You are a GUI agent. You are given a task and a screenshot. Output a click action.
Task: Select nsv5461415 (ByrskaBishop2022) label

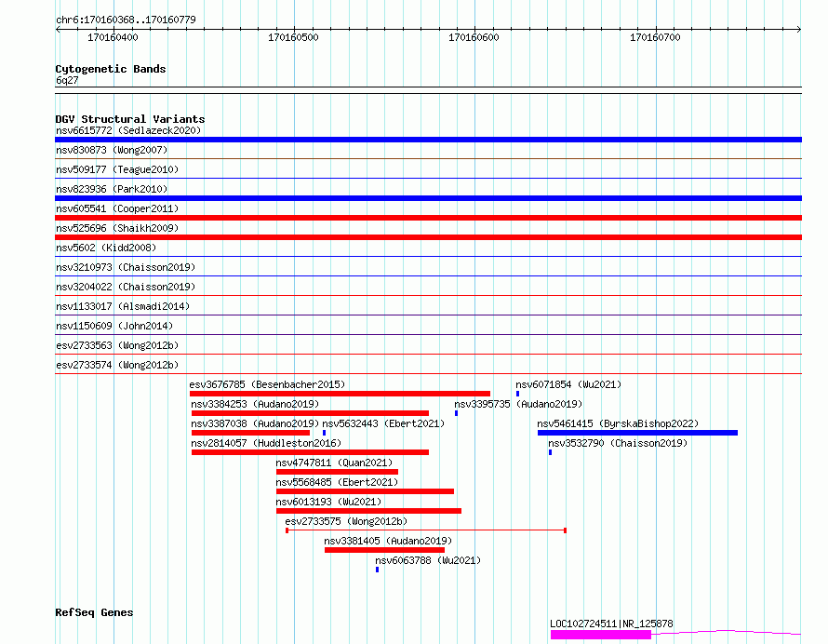click(x=618, y=423)
